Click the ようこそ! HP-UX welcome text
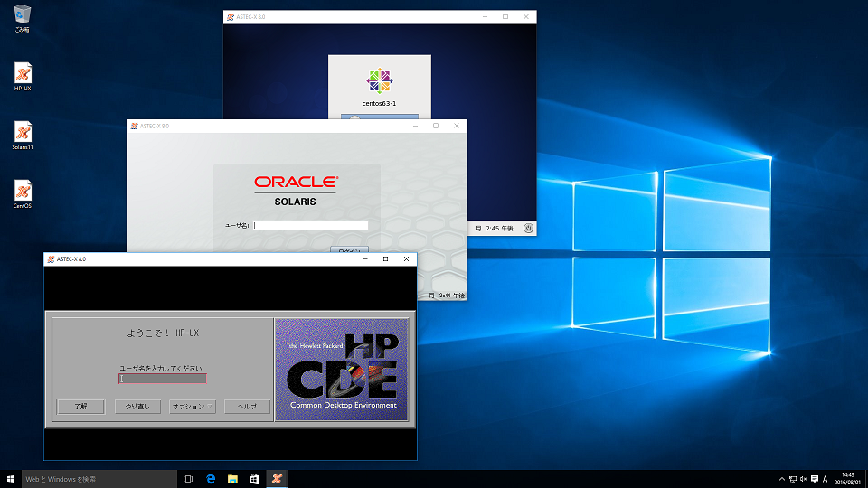 point(163,333)
